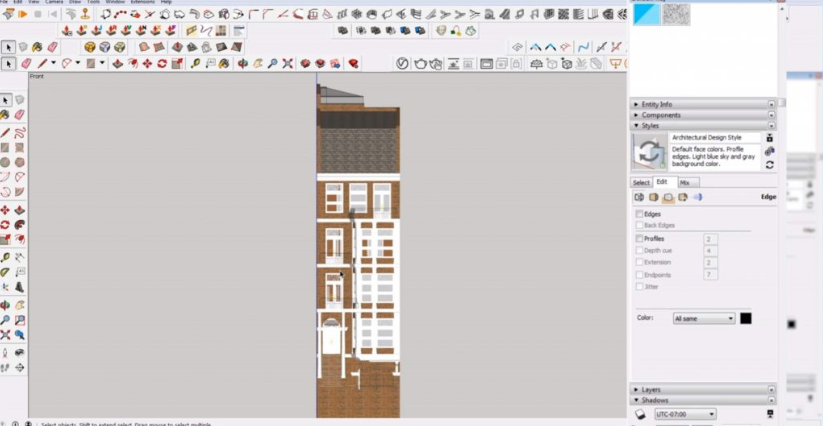Click the gray Stop animation icon
The width and height of the screenshot is (823, 426).
pyautogui.click(x=38, y=14)
